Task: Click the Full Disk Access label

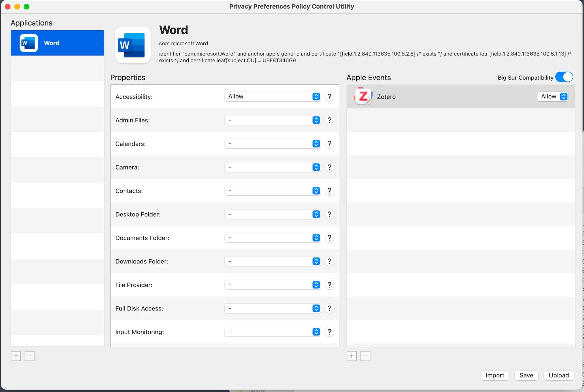Action: (139, 308)
